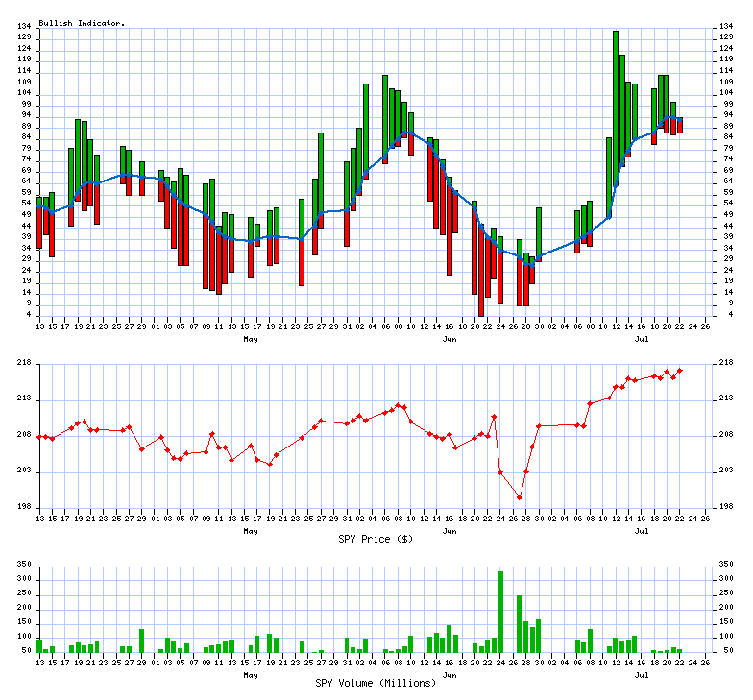Click "Jun" label under SPY price chart
Image resolution: width=753 pixels, height=700 pixels.
tap(449, 531)
